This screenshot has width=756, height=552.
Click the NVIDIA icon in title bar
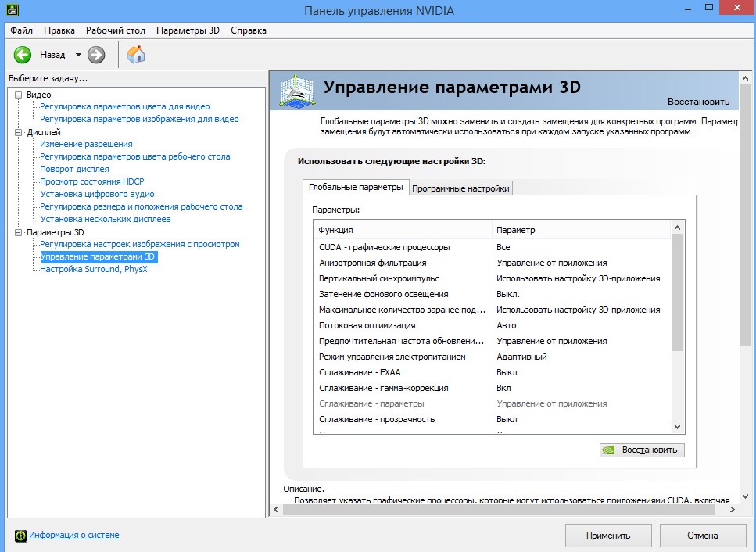pyautogui.click(x=12, y=9)
